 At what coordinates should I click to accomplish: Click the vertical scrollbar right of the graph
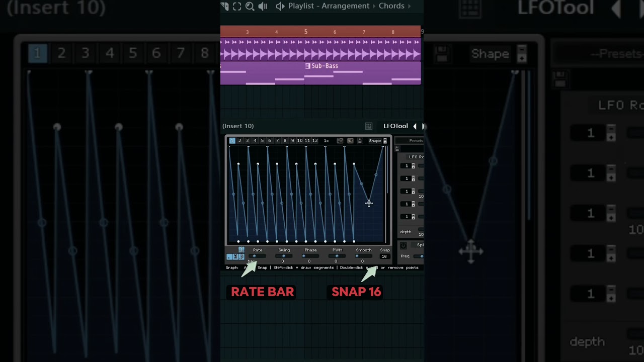[x=387, y=169]
